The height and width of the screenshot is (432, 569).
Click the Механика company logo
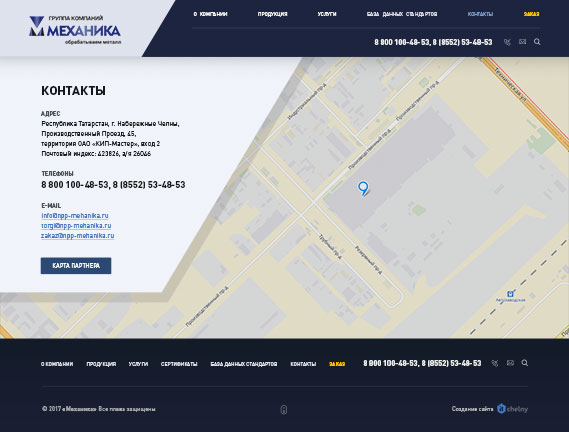(75, 30)
